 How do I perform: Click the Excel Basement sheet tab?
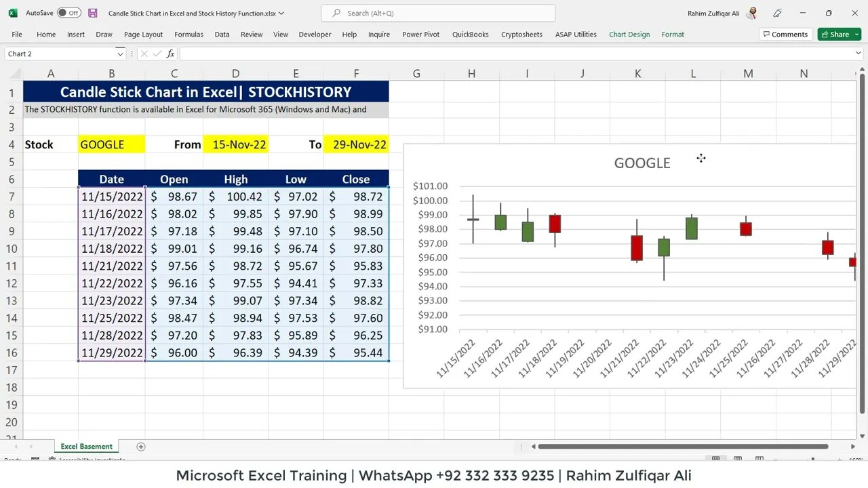(87, 447)
